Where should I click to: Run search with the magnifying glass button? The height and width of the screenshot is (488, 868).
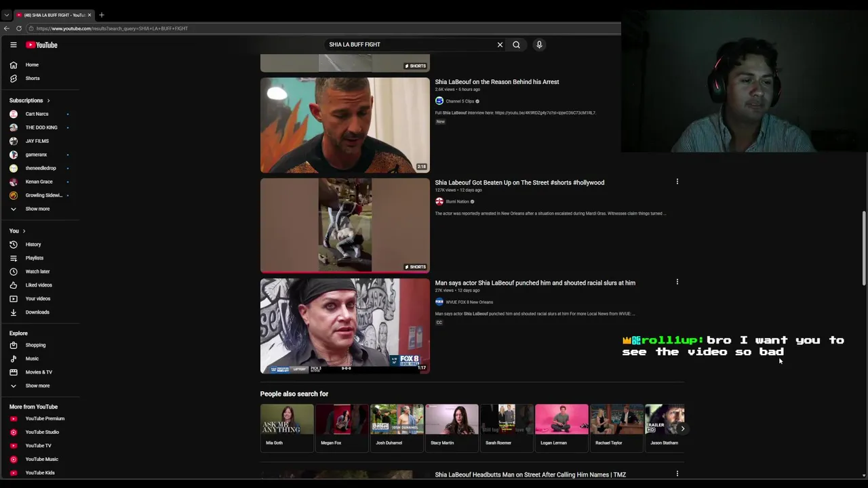tap(517, 45)
